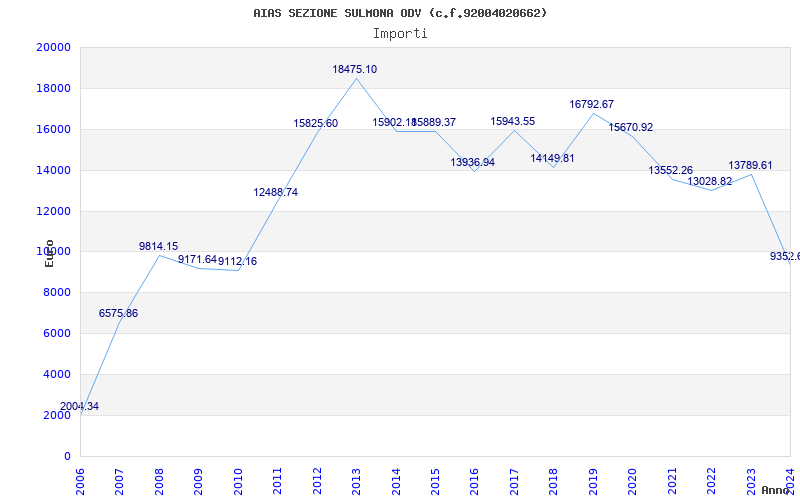Screen dimensions: 800x500
Task: Click the 2004.34 data label
Action: point(79,407)
